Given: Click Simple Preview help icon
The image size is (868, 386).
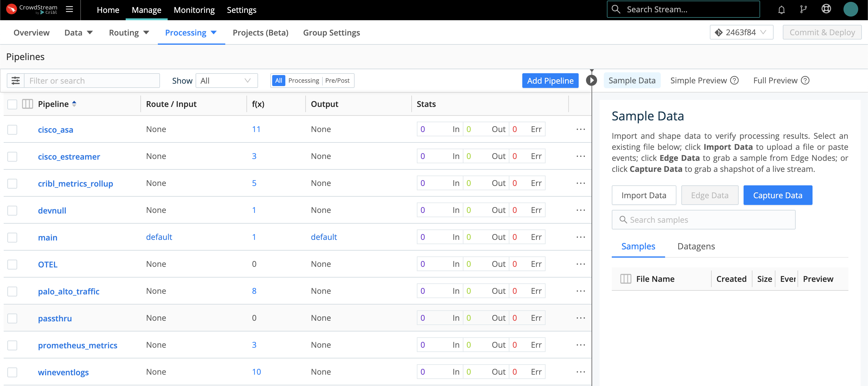Looking at the screenshot, I should tap(735, 81).
